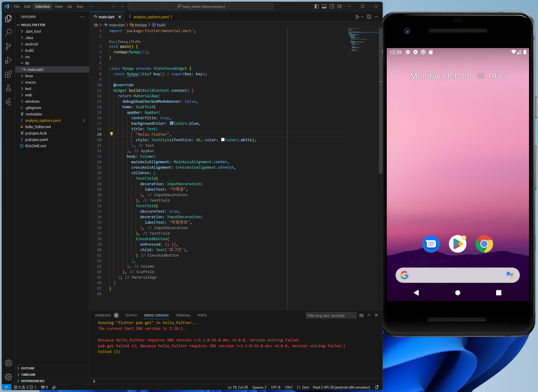Click the Colors.white color swatch

[223, 140]
